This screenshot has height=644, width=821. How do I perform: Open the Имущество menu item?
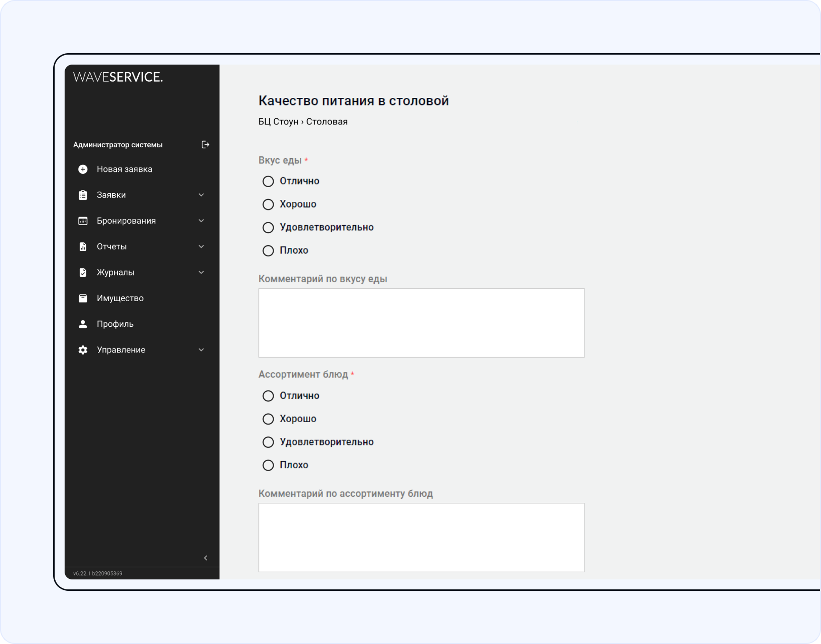[120, 298]
